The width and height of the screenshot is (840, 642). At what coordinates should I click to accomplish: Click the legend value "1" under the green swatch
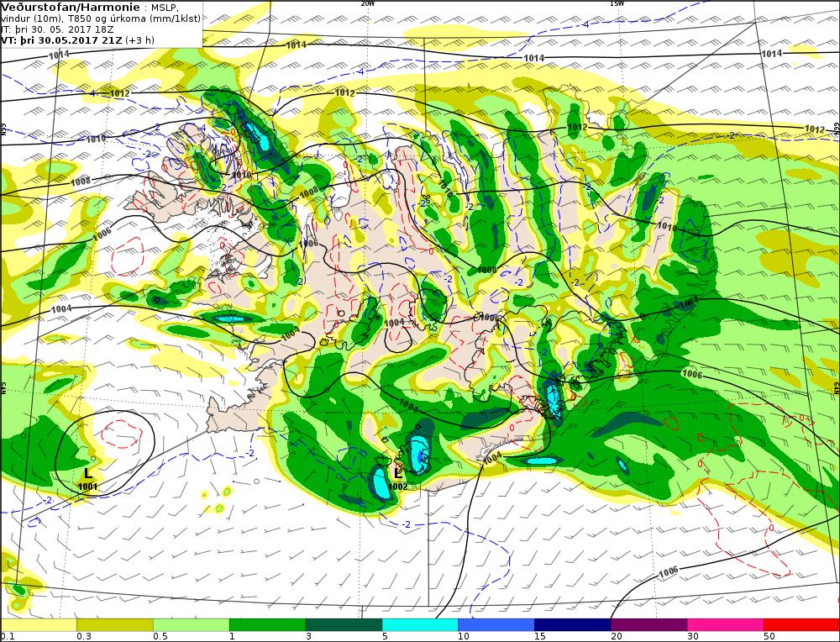(x=232, y=637)
